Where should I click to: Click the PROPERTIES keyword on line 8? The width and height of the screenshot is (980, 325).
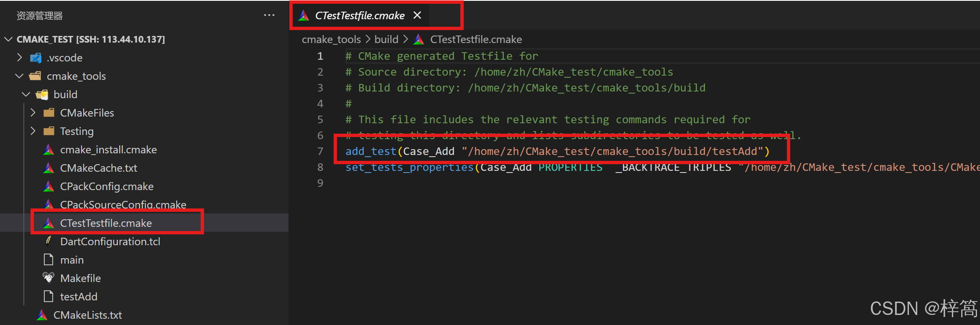pos(570,167)
